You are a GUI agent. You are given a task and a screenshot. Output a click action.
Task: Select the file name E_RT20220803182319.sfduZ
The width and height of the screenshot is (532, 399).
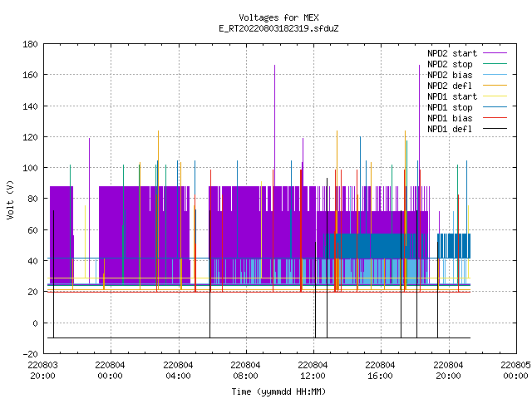pos(278,28)
